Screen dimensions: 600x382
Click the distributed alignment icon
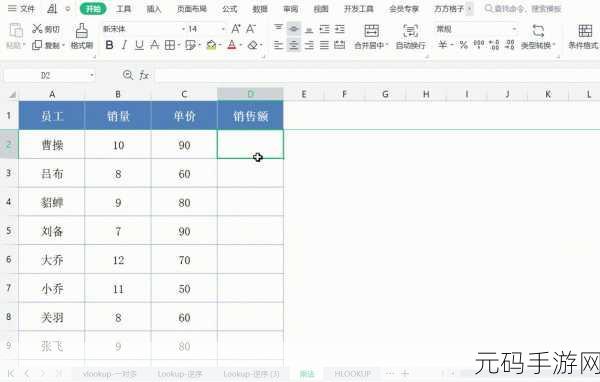click(x=340, y=45)
